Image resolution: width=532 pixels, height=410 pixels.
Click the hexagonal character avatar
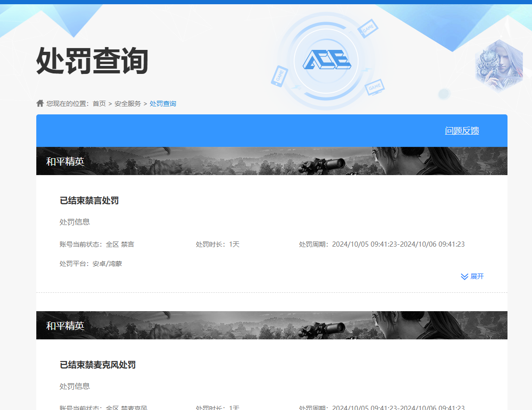499,65
